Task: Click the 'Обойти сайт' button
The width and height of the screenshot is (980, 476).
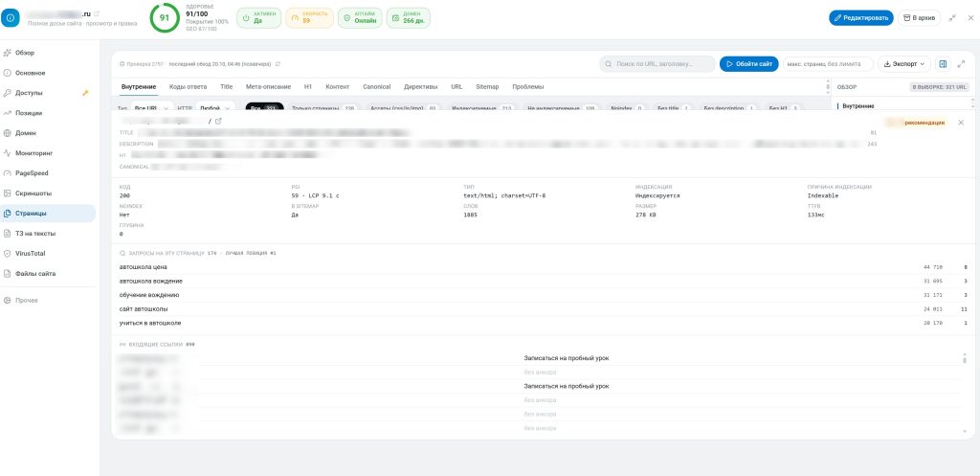Action: coord(748,64)
